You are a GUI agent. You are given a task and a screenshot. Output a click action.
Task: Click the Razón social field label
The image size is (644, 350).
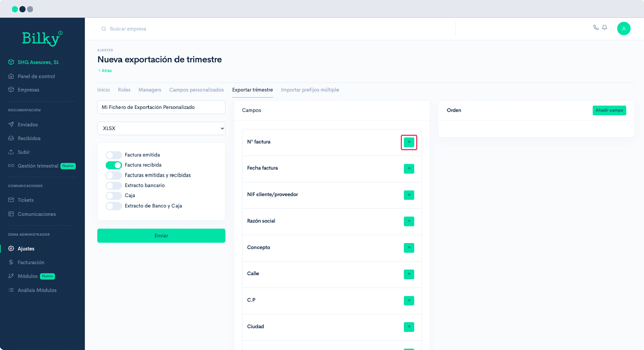[x=261, y=221]
